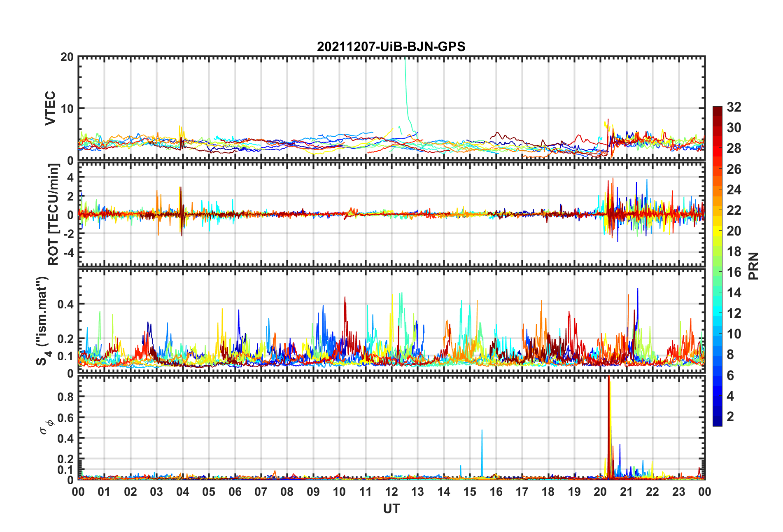Click the S4 axis tick 0.4
This screenshot has width=783, height=532.
point(65,304)
